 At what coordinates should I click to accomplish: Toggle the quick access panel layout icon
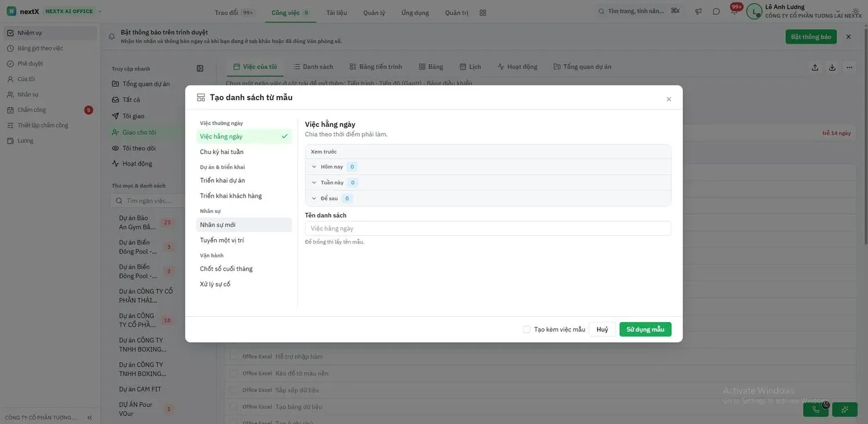[200, 68]
